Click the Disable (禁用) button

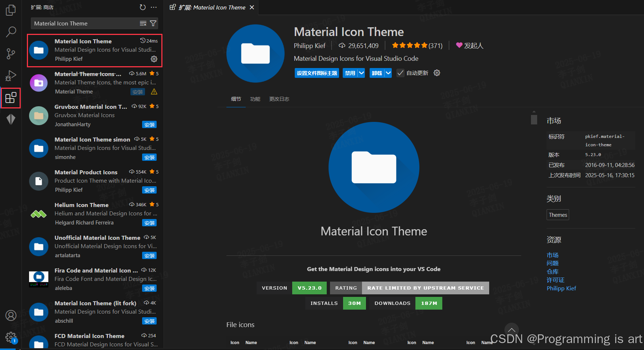(350, 73)
